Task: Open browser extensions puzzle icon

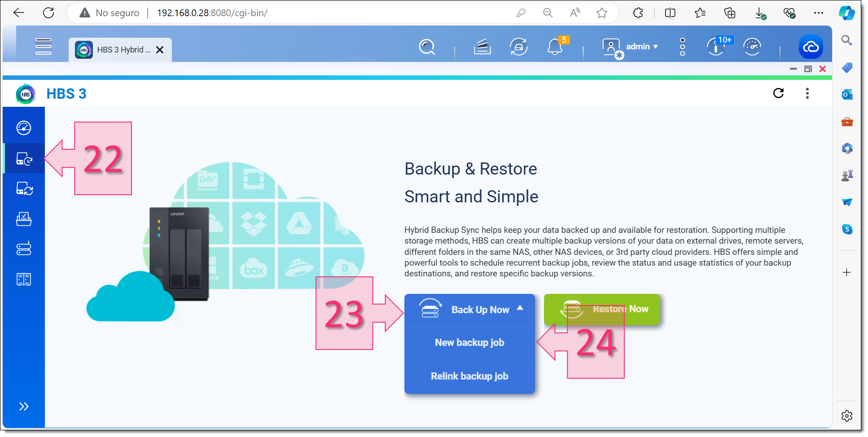Action: click(x=638, y=13)
